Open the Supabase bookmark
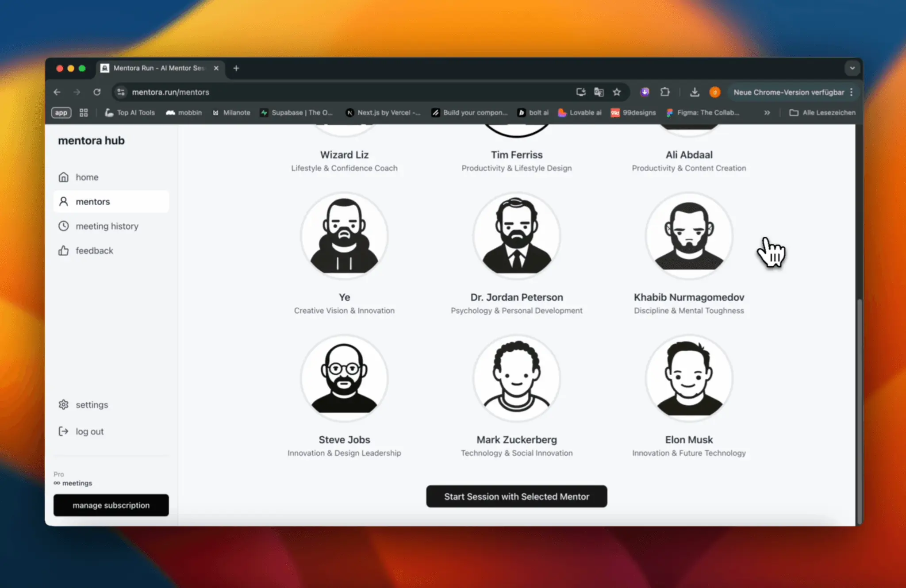 pyautogui.click(x=297, y=113)
